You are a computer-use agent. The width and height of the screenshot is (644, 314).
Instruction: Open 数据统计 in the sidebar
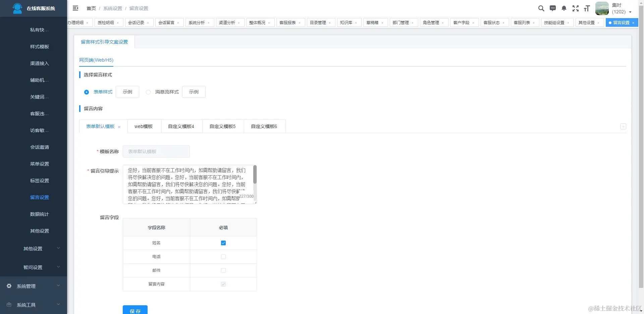[40, 214]
